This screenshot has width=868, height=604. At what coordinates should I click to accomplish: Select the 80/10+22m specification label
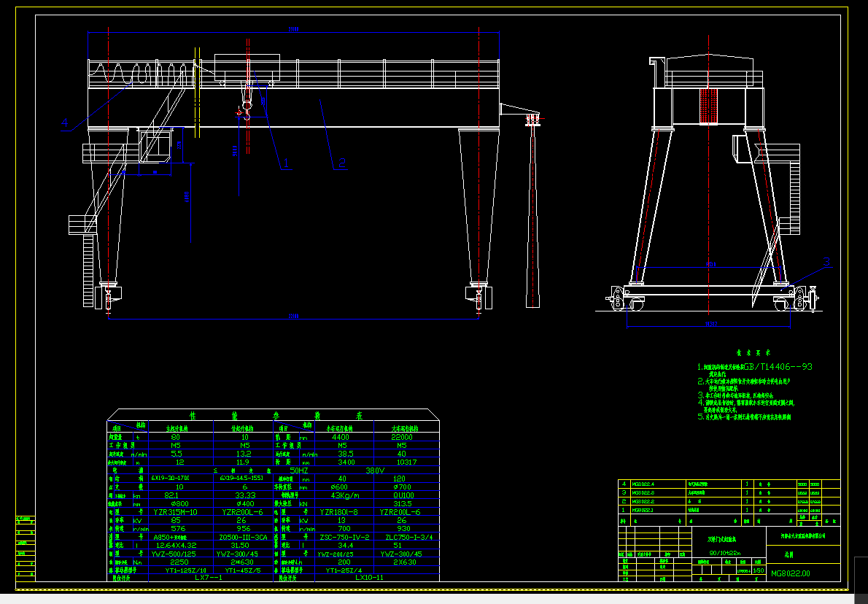724,553
